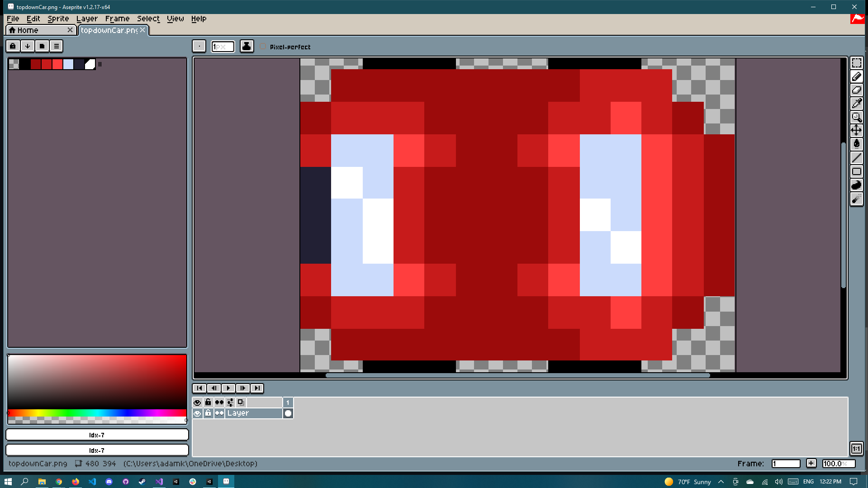Viewport: 868px width, 488px height.
Task: Open the Sprite menu
Action: pyautogui.click(x=58, y=19)
